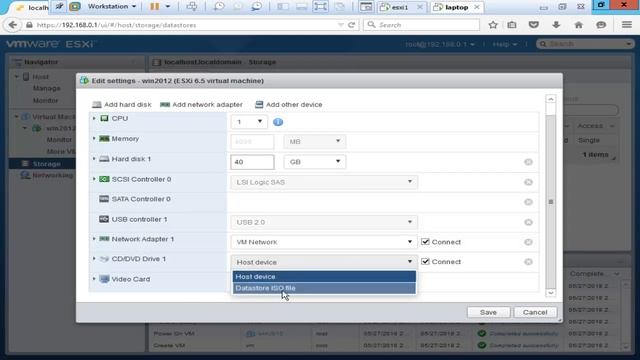The width and height of the screenshot is (640, 360).
Task: Click the Add other device icon
Action: 259,104
